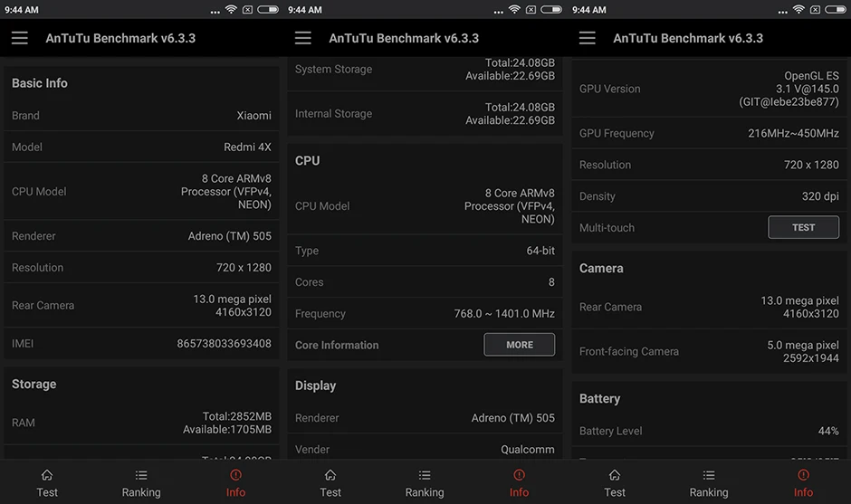Select Model value Redmi 4X
The height and width of the screenshot is (504, 851).
tap(247, 147)
